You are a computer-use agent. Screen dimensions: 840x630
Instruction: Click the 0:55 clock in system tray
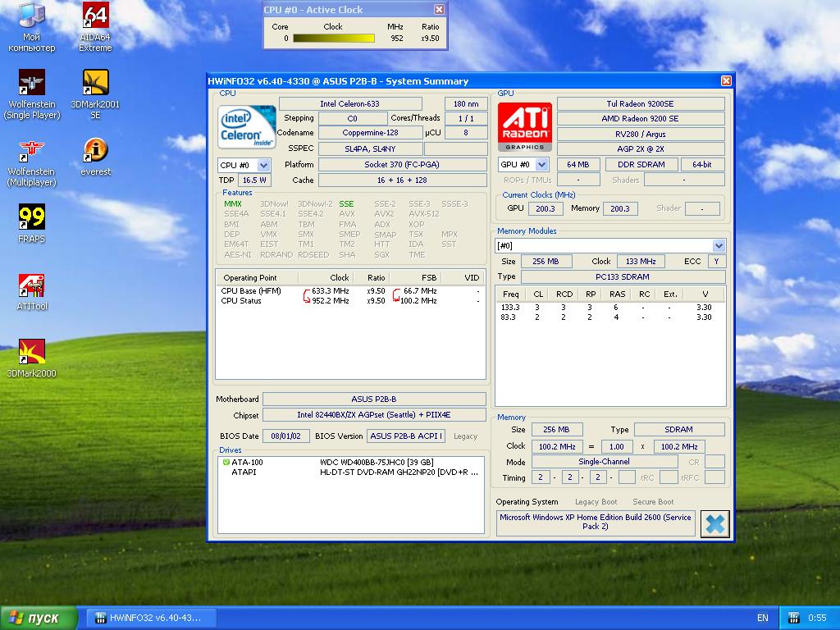(x=818, y=618)
